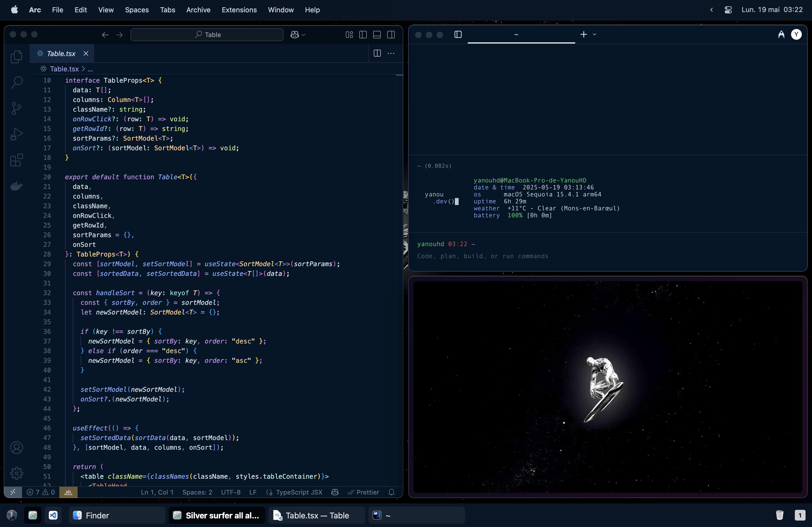Open the Copilot menu in title bar
Viewport: 812px width, 527px height.
(x=298, y=34)
